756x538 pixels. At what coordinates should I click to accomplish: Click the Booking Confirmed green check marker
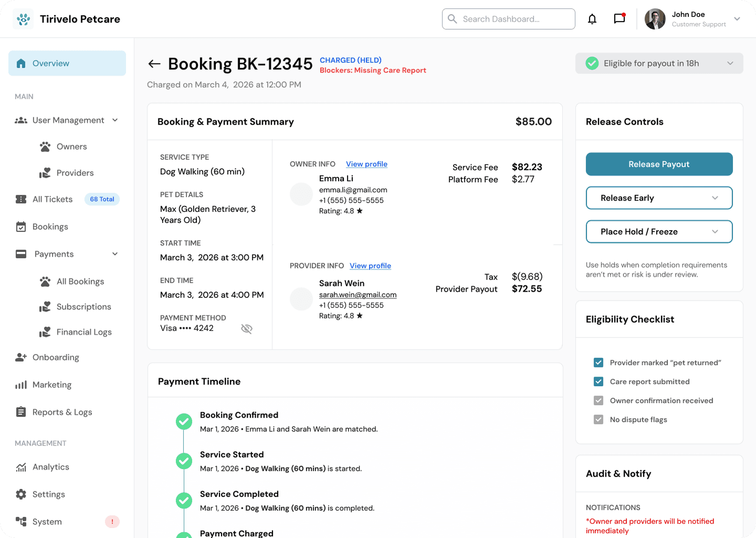pyautogui.click(x=184, y=421)
